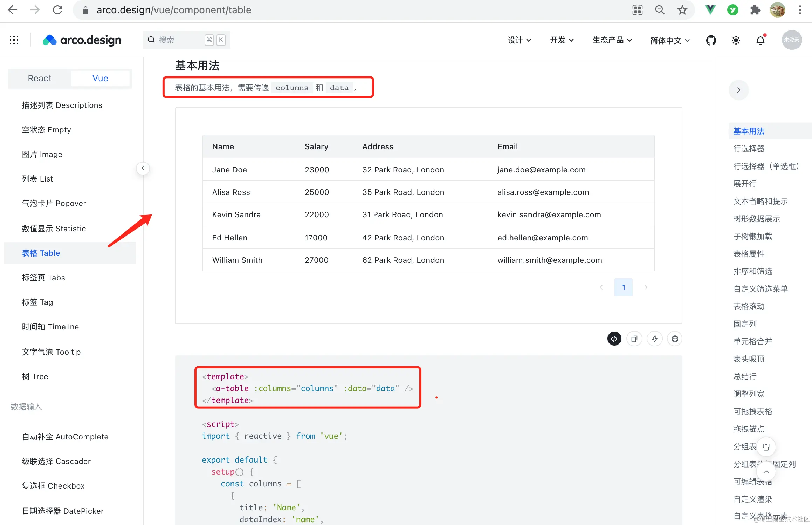Select page 1 in table pagination
This screenshot has width=812, height=525.
click(x=623, y=287)
